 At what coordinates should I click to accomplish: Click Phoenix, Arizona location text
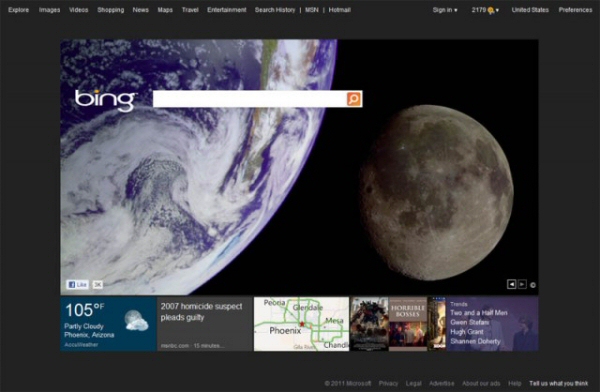click(89, 335)
